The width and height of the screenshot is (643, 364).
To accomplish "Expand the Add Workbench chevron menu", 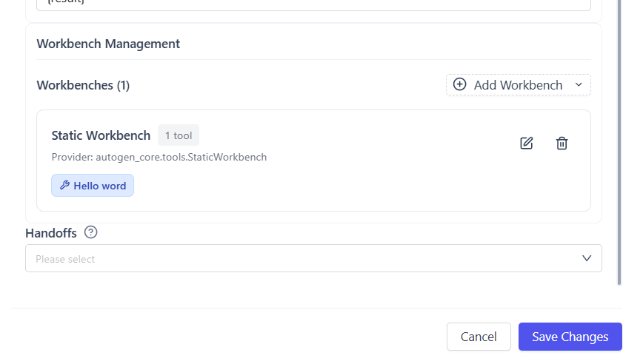I will 579,85.
